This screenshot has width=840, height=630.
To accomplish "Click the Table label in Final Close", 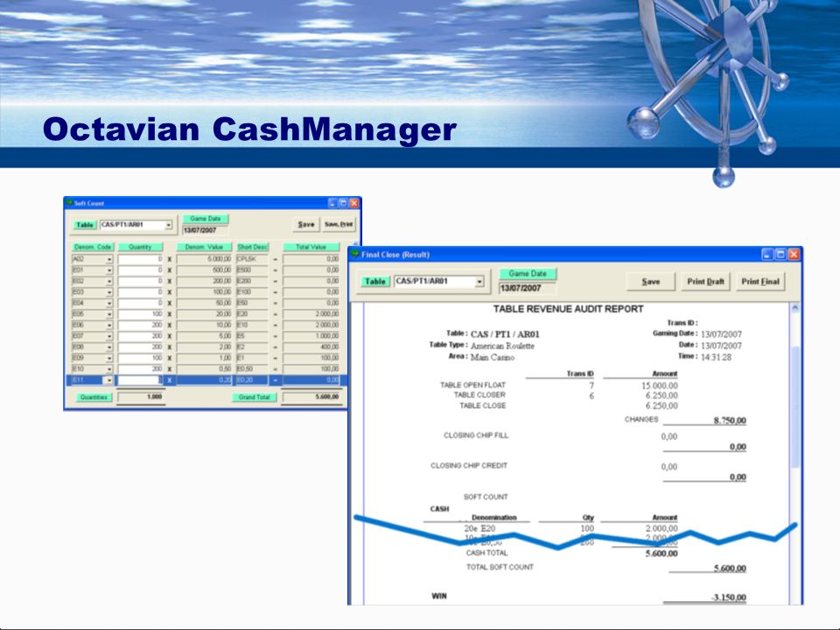I will pyautogui.click(x=375, y=281).
